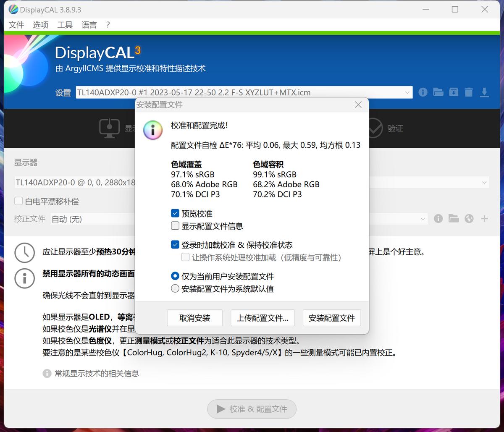
Task: Open the correction file browse folder icon
Action: point(454,219)
